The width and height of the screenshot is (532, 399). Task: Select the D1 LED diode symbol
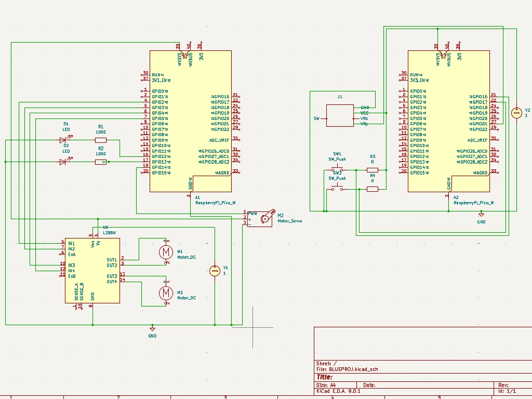(64, 140)
